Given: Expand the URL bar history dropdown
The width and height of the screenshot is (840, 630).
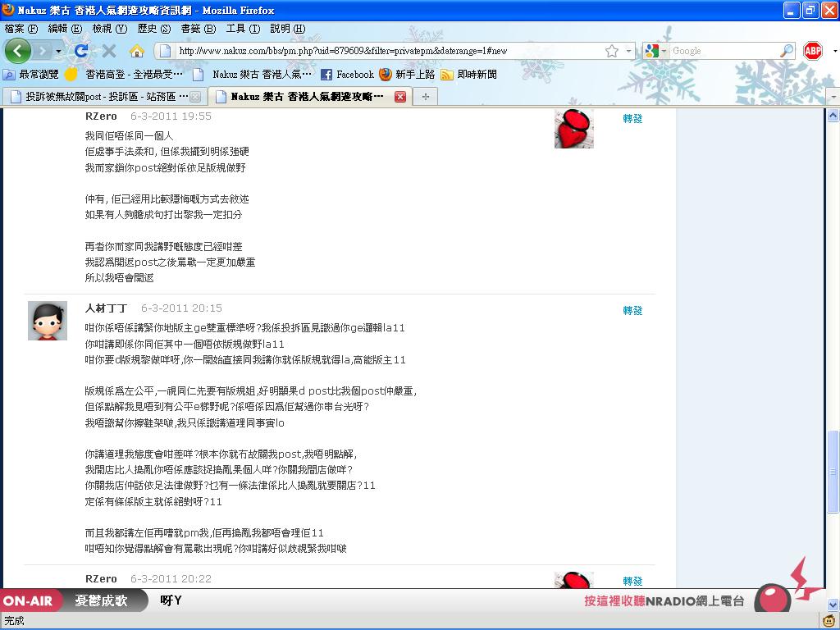Looking at the screenshot, I should click(x=629, y=51).
